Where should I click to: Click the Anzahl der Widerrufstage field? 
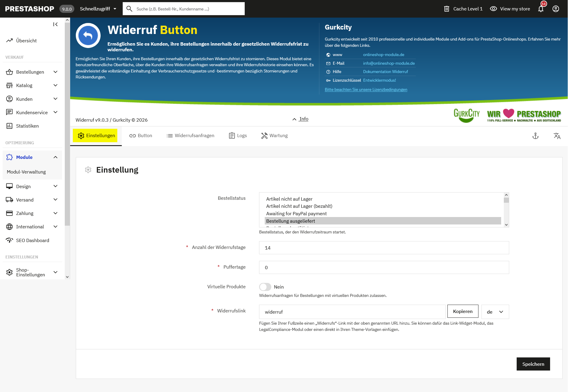coord(384,248)
